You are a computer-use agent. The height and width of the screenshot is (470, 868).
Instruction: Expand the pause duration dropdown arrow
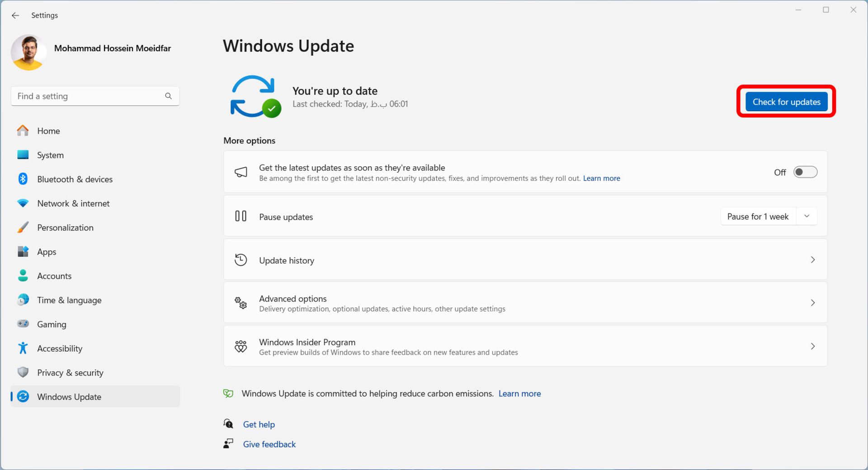807,216
